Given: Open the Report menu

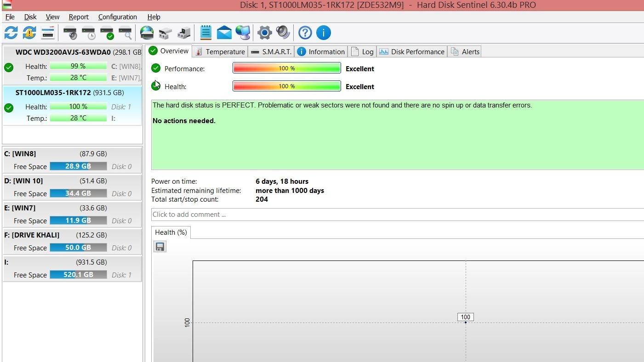Looking at the screenshot, I should [79, 17].
